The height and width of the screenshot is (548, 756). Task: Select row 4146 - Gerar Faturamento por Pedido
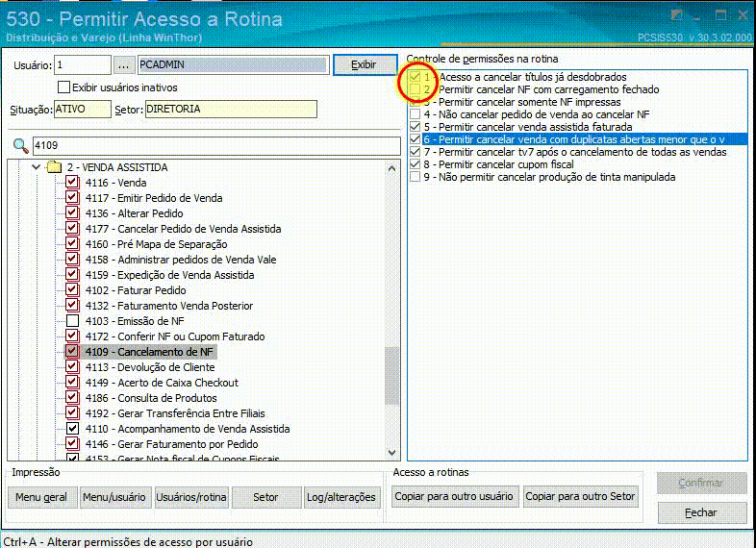click(x=171, y=444)
